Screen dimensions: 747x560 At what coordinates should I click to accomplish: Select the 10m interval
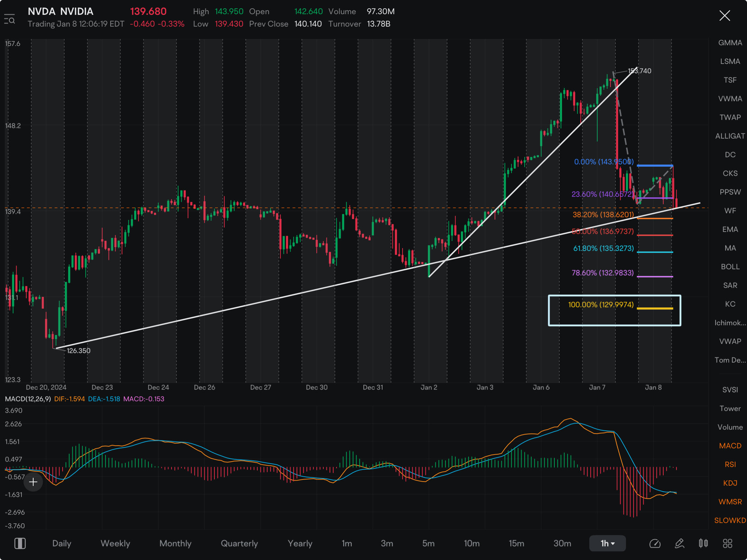(471, 543)
